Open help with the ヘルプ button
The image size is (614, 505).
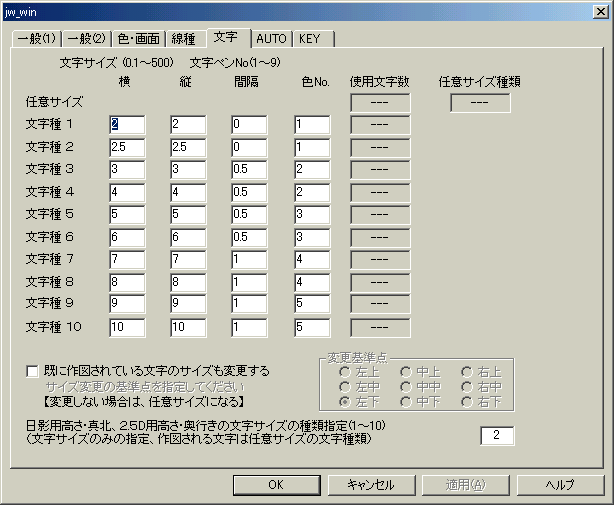click(561, 485)
